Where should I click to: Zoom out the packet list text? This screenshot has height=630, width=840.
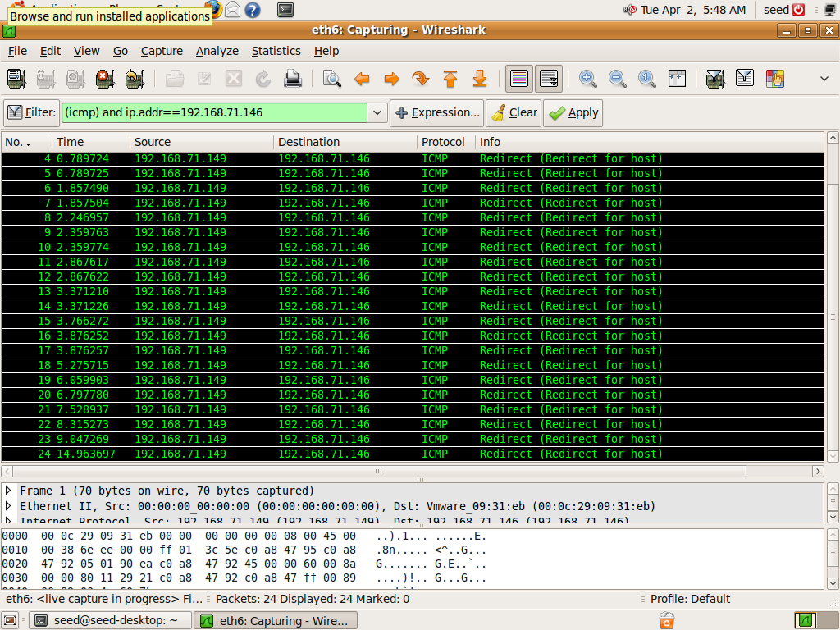pos(617,79)
